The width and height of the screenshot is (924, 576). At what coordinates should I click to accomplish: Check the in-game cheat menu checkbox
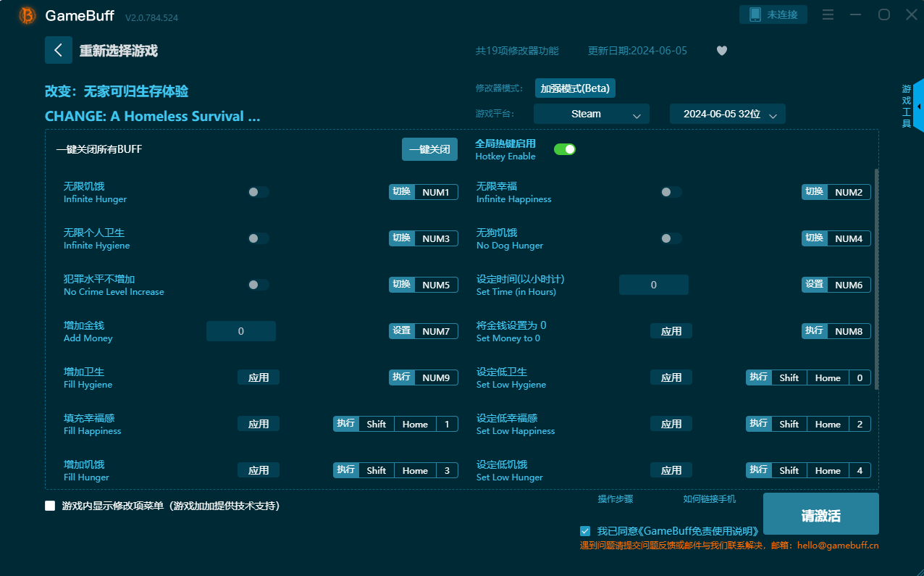tap(50, 506)
